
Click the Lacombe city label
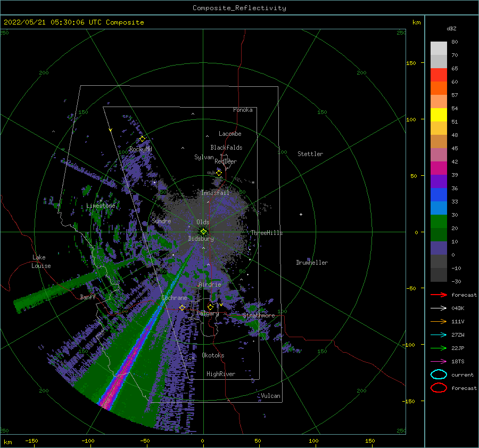pos(230,134)
